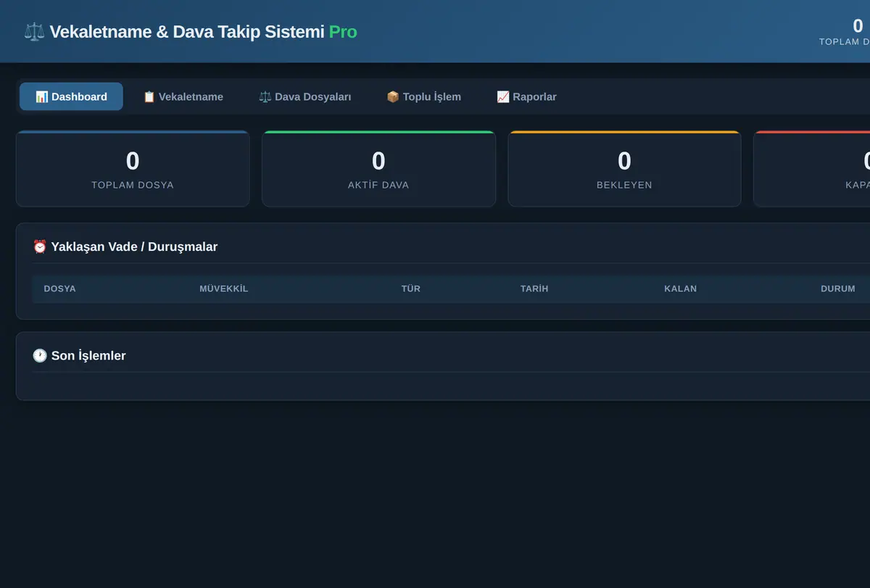Click the scales icon in the header title
Screen dimensions: 870x588
pyautogui.click(x=34, y=32)
